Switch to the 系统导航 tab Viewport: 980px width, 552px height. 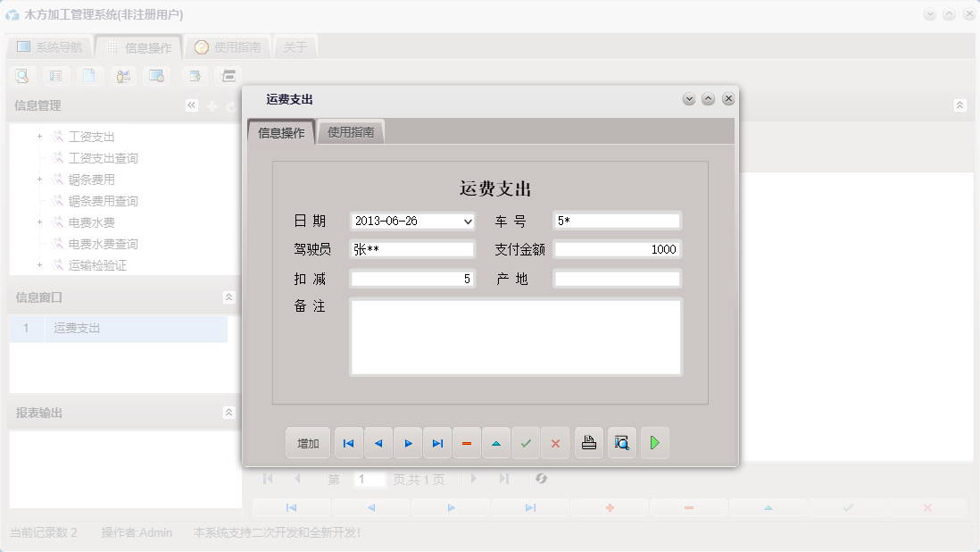pos(52,46)
